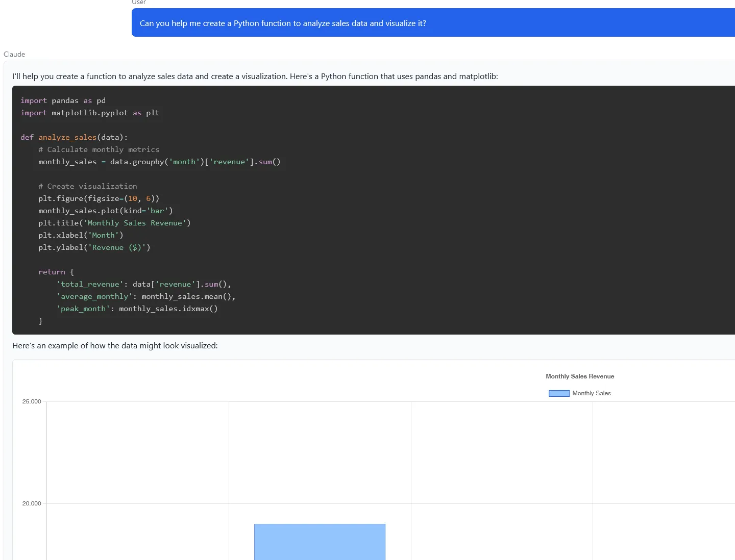Click the monthly_sales.plot(kind='bar') line
The width and height of the screenshot is (735, 560).
106,211
